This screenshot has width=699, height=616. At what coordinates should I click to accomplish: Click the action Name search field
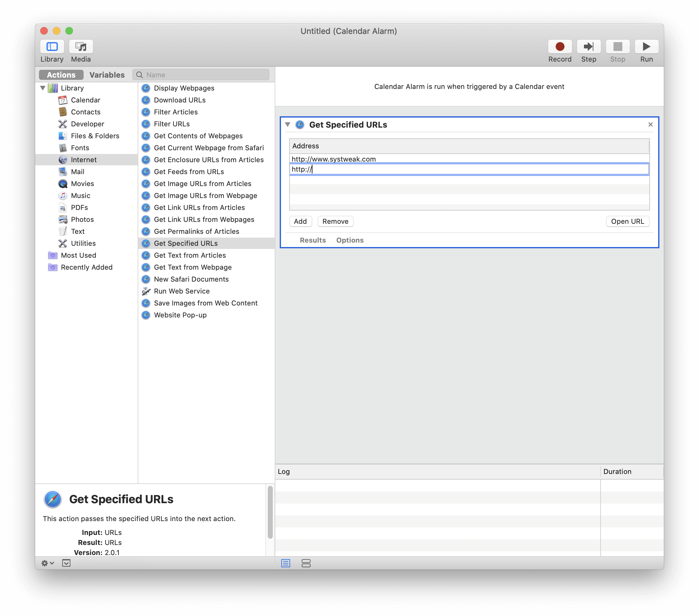205,75
